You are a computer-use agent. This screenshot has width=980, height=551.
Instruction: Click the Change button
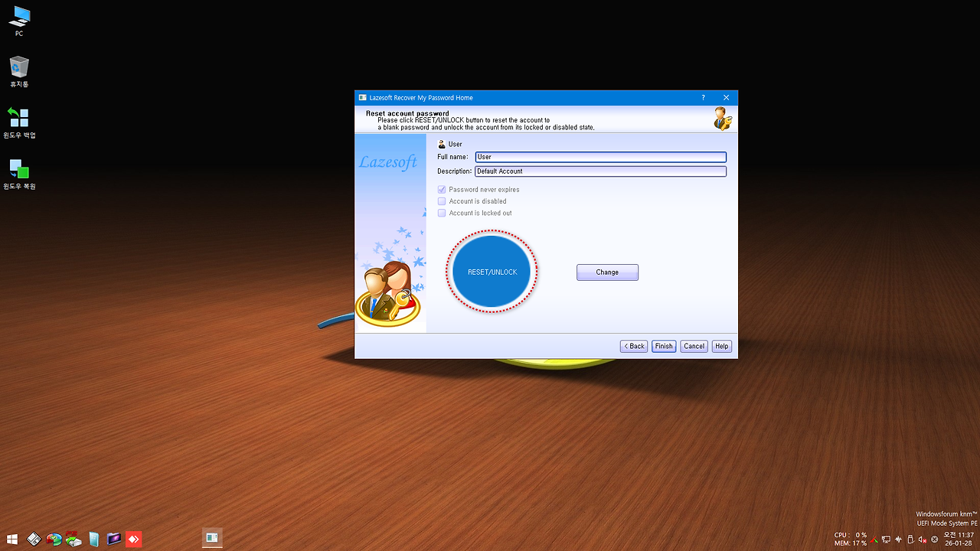[607, 272]
